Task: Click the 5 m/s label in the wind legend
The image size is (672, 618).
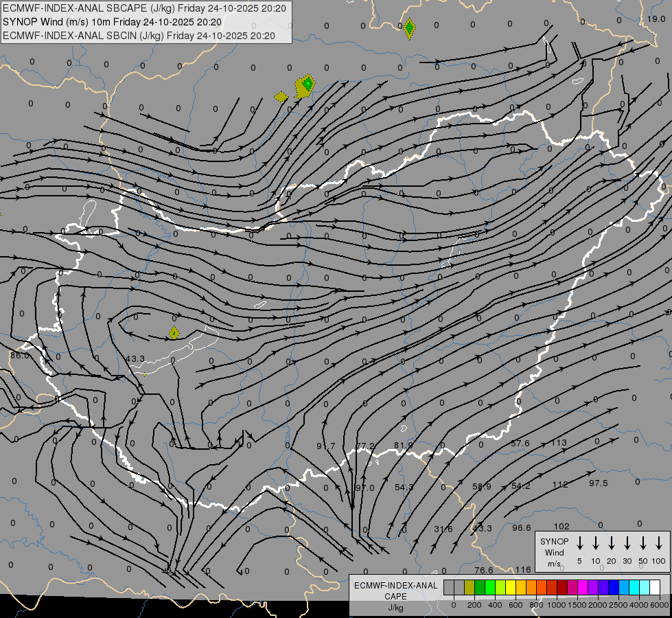Action: 579,561
